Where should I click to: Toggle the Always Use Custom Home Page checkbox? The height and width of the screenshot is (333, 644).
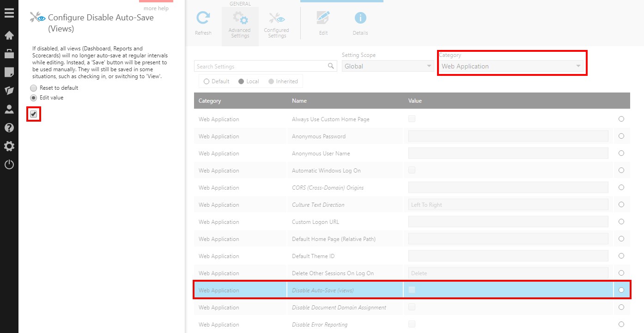(x=412, y=118)
